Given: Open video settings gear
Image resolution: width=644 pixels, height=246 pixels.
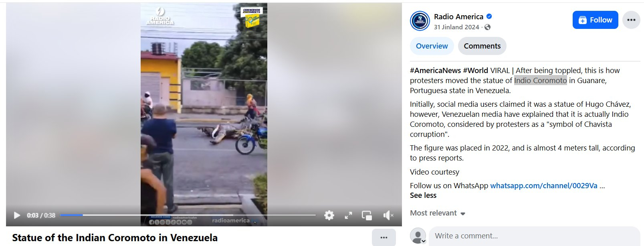Looking at the screenshot, I should (329, 216).
